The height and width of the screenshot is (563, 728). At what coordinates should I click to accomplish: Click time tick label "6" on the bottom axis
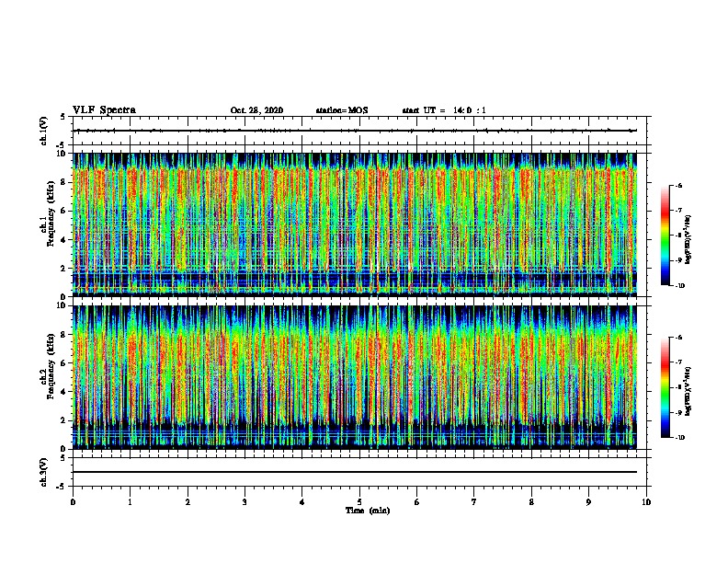(x=417, y=502)
